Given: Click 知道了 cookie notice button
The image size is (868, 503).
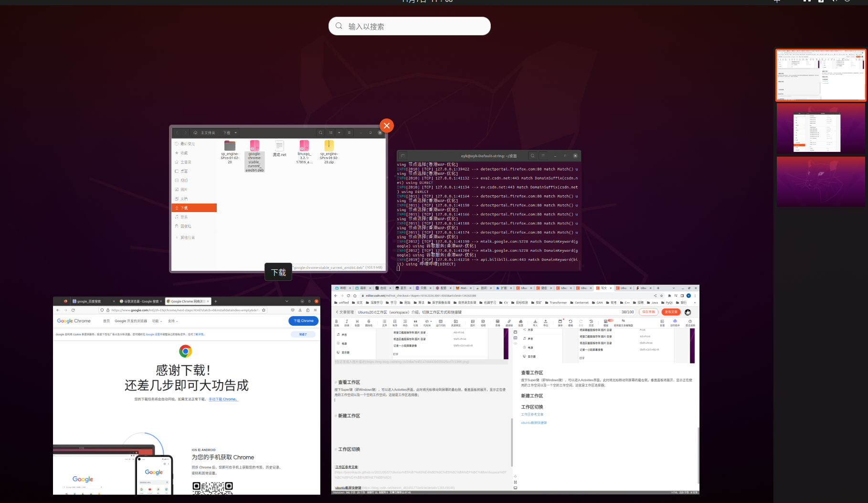Looking at the screenshot, I should tap(303, 334).
